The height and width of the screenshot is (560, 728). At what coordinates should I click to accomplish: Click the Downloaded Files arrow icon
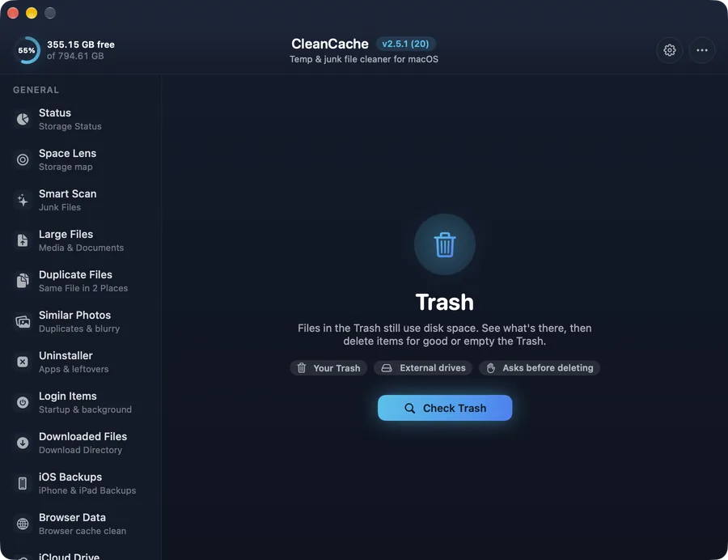(23, 443)
